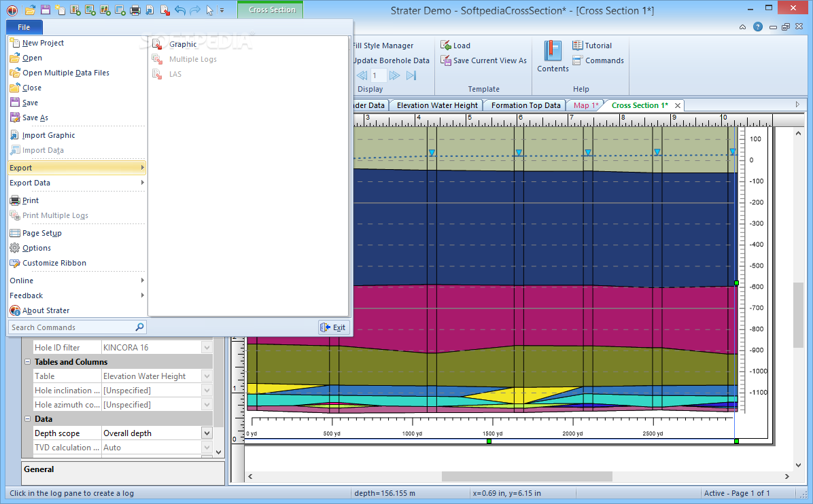Open the Depth scope dropdown
Image resolution: width=813 pixels, height=504 pixels.
[x=207, y=433]
